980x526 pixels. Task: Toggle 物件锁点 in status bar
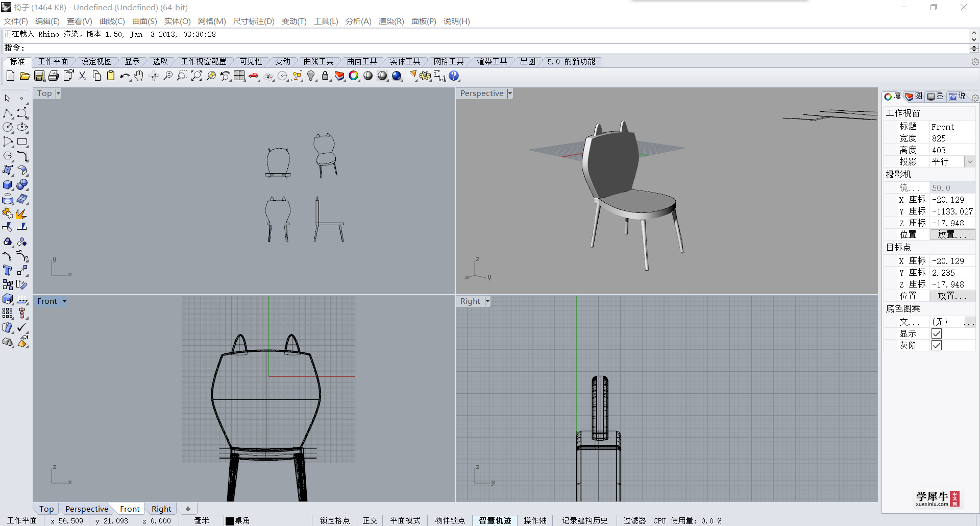pyautogui.click(x=450, y=520)
